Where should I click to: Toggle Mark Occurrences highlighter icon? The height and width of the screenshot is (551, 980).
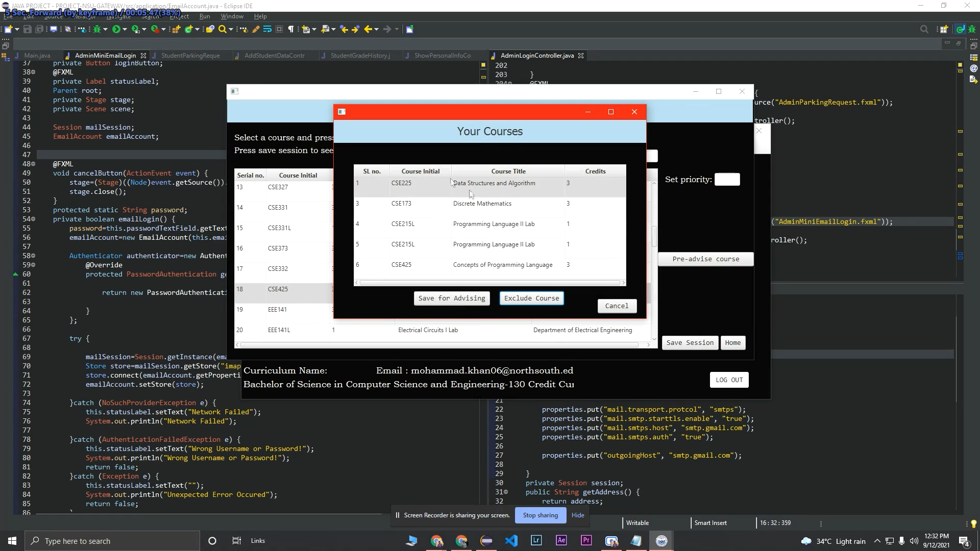coord(256,29)
